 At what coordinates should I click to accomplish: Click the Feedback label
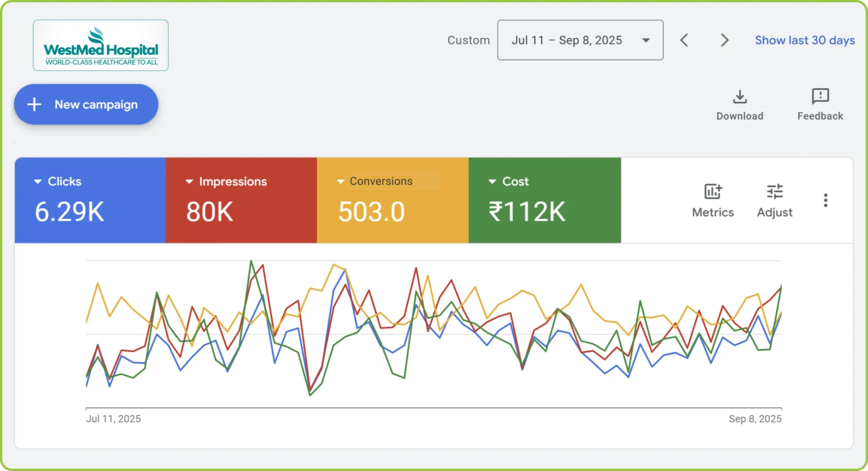[821, 116]
